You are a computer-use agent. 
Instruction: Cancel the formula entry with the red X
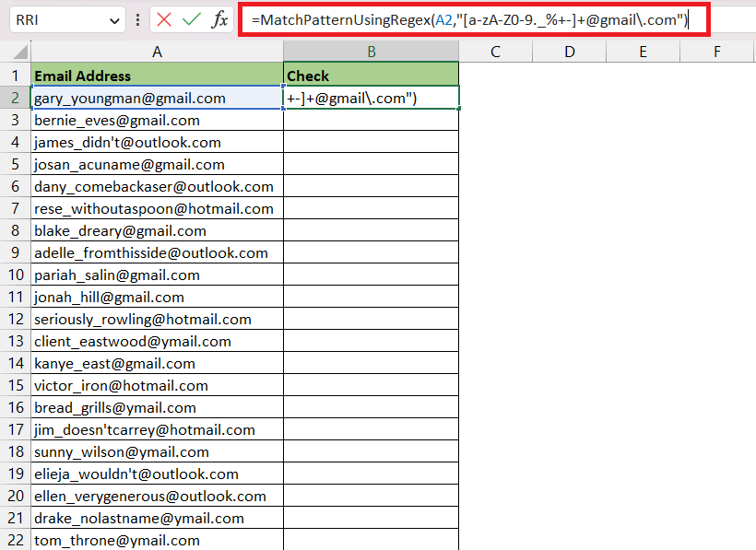[x=164, y=19]
